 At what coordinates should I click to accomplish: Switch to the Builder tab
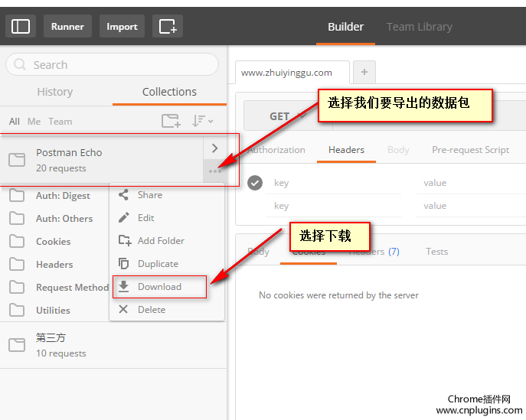(345, 27)
